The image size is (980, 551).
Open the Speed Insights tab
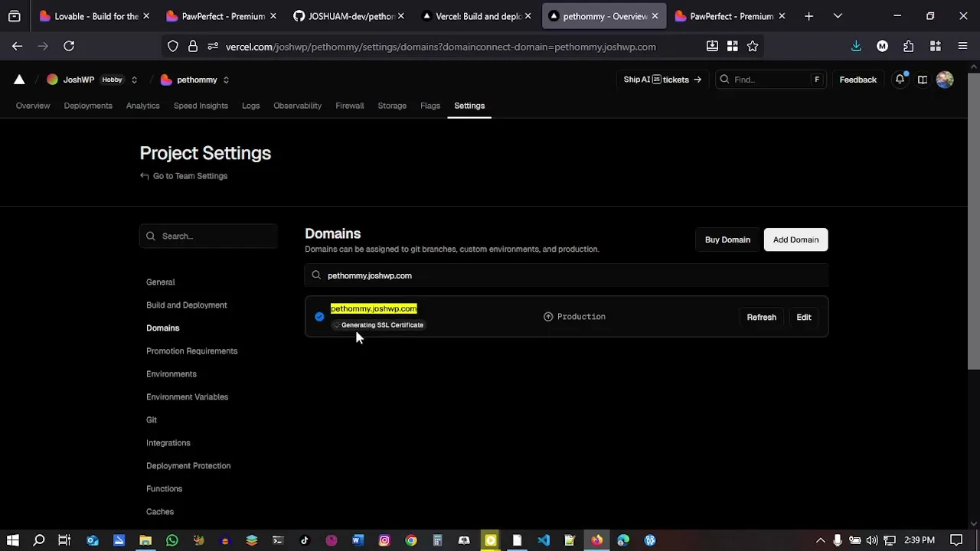click(x=201, y=106)
